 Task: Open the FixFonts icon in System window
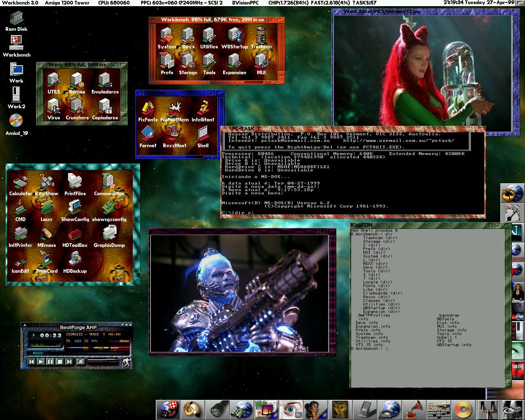[x=148, y=111]
